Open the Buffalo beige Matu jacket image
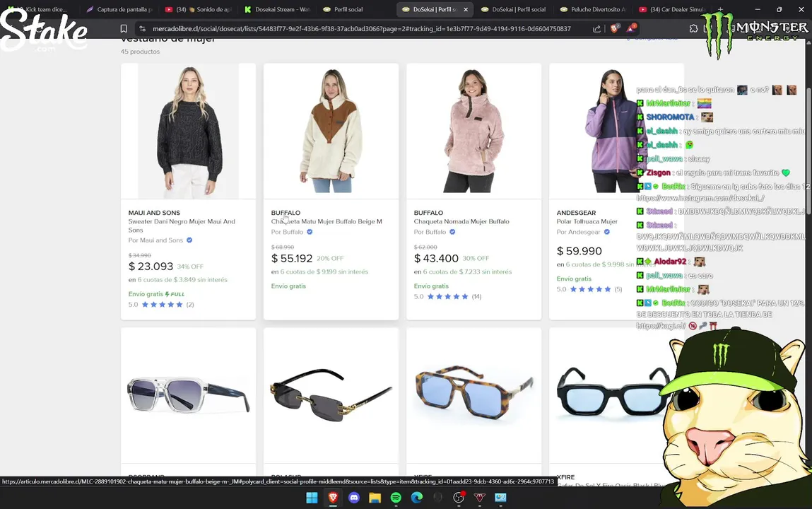This screenshot has height=509, width=812. [331, 131]
